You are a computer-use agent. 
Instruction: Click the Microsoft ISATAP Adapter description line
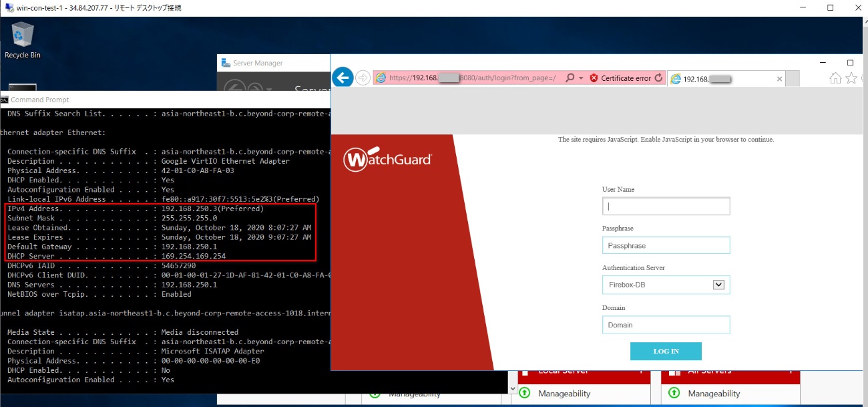(x=136, y=351)
